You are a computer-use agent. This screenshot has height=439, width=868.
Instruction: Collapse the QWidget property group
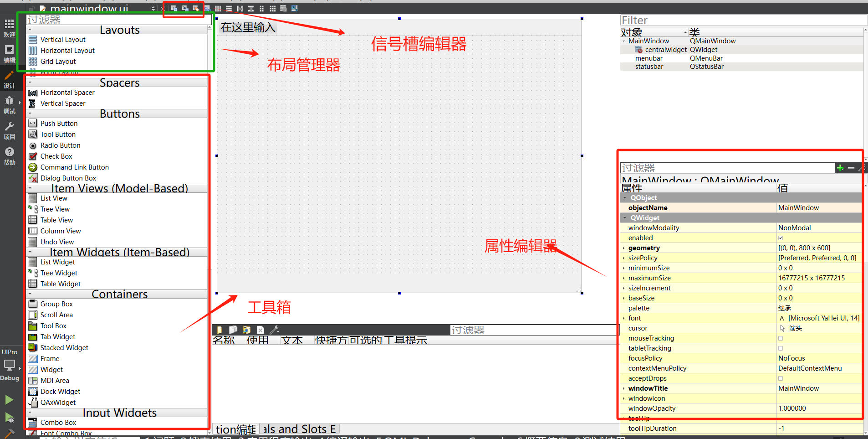coord(625,218)
